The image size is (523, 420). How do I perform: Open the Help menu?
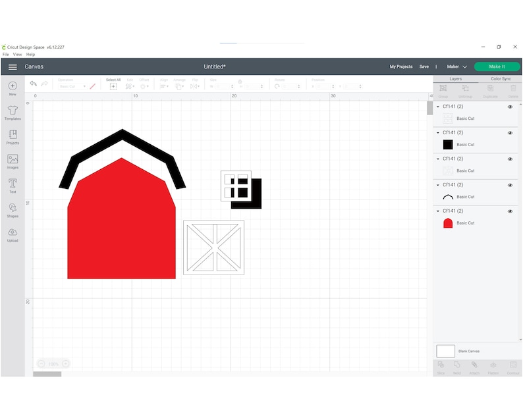pos(30,55)
